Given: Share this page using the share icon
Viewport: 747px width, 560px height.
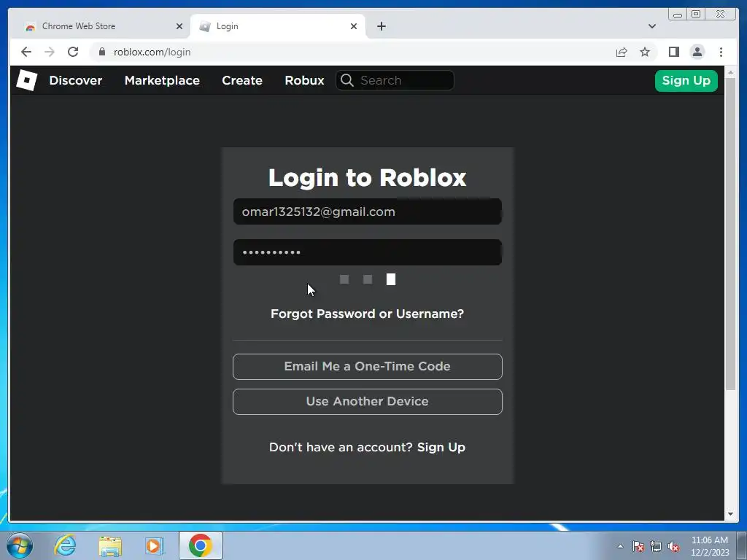Looking at the screenshot, I should [622, 52].
